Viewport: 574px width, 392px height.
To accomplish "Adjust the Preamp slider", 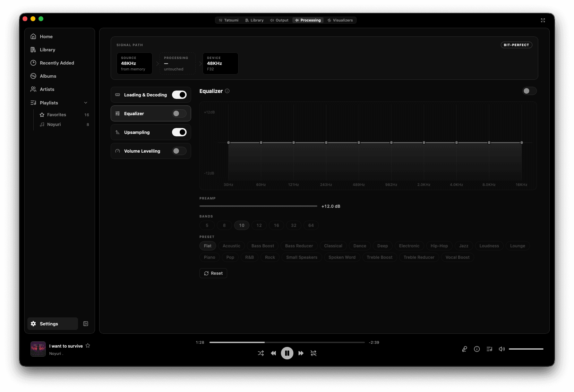I will tap(258, 206).
